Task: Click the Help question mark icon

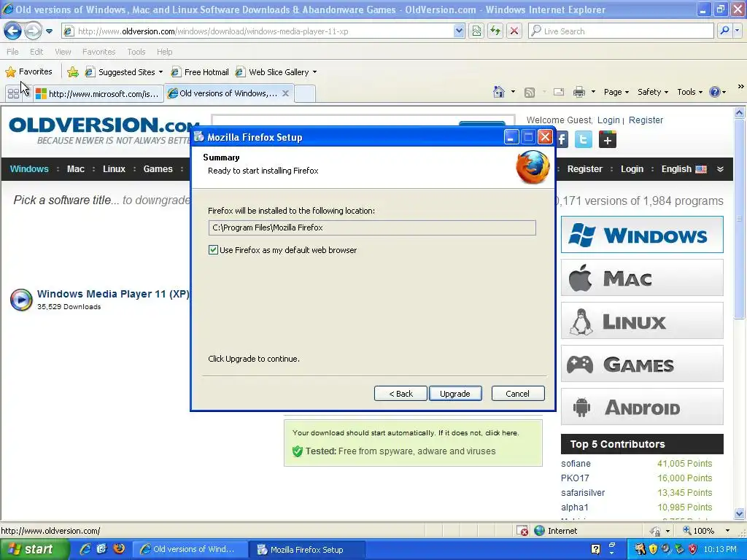Action: click(715, 92)
